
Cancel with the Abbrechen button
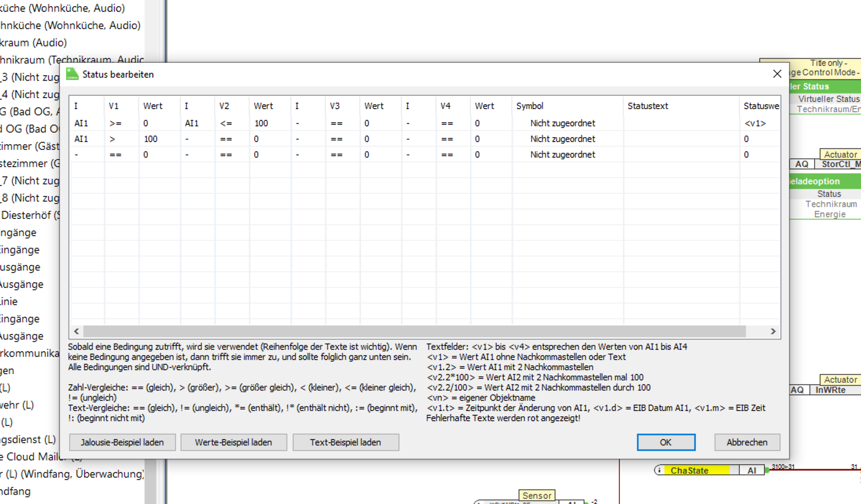coord(747,442)
